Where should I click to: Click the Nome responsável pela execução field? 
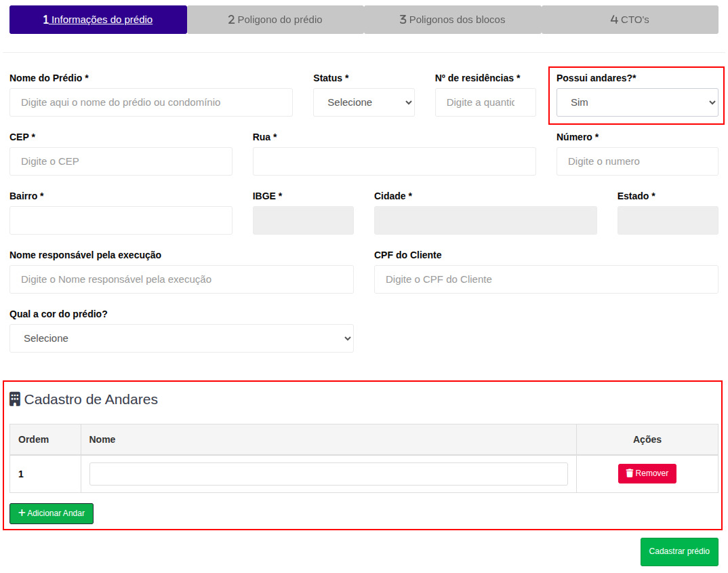181,279
